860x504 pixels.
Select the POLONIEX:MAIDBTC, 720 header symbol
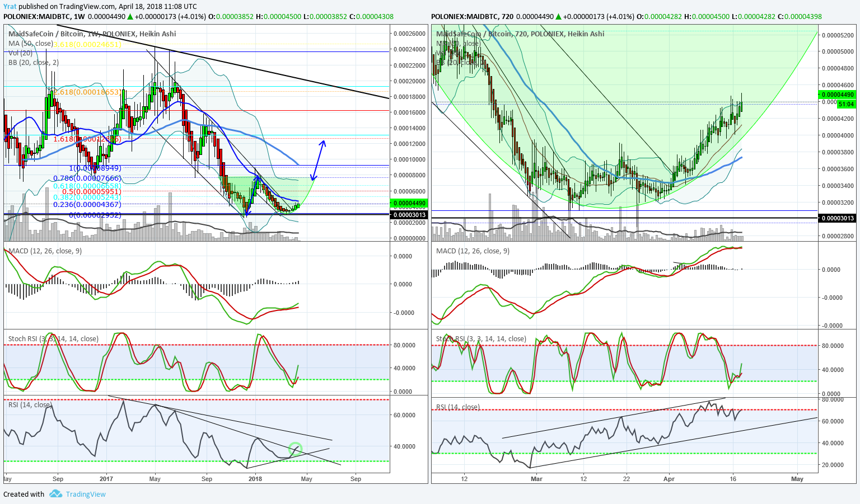472,16
